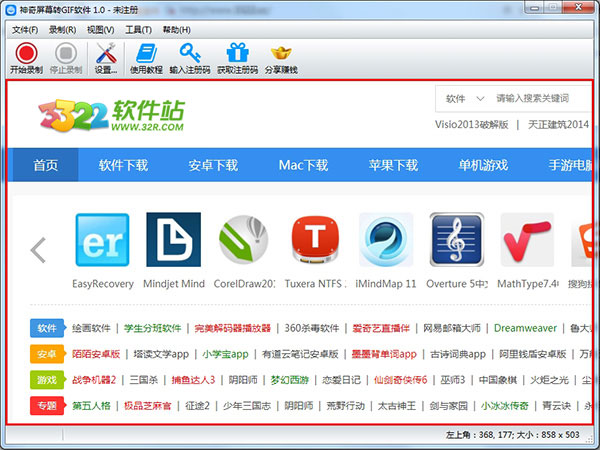The width and height of the screenshot is (600, 450).
Task: Open the 绘画软件 link
Action: pos(91,328)
